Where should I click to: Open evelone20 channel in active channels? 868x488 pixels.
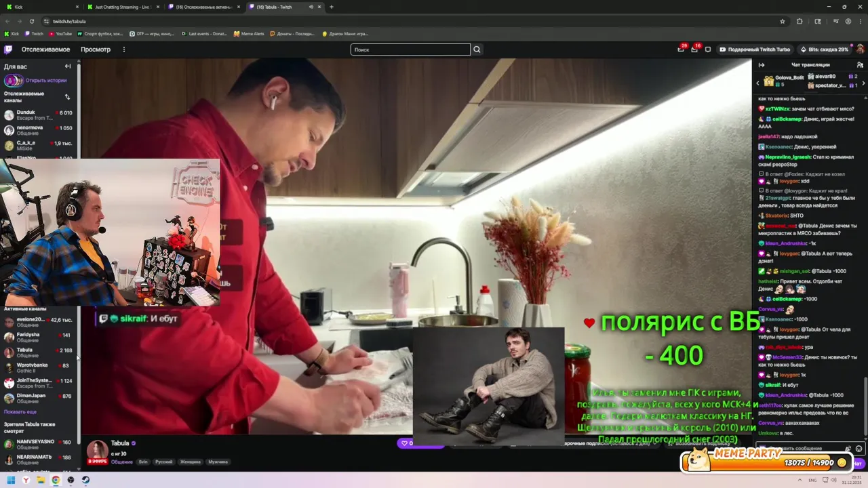pos(39,322)
